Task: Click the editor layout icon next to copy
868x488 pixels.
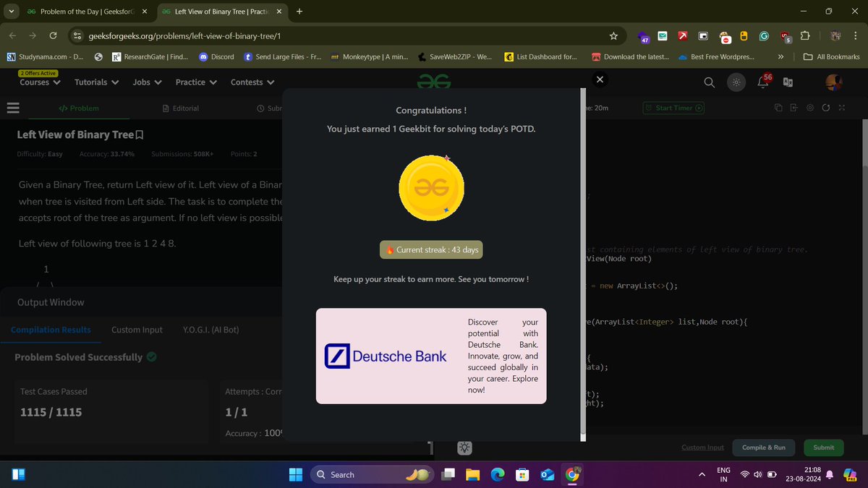Action: (x=793, y=108)
